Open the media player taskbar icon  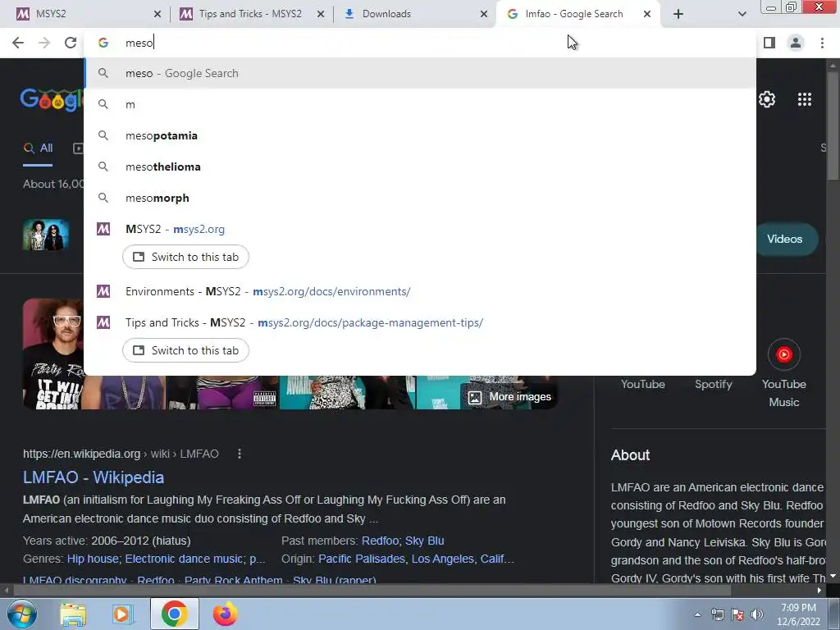(x=123, y=614)
